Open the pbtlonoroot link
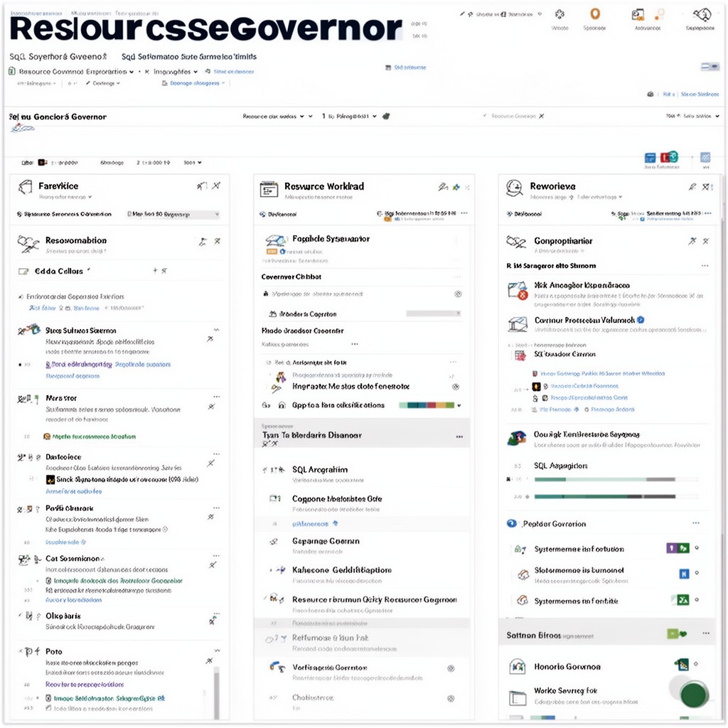Image resolution: width=728 pixels, height=728 pixels. tap(310, 524)
